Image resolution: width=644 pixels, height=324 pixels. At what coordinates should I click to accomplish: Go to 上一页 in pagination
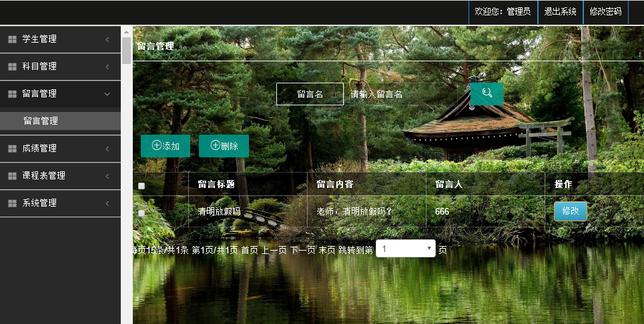tap(274, 250)
